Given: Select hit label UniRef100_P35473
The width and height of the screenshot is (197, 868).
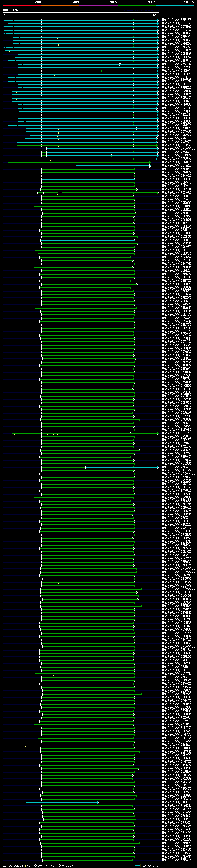Looking at the screenshot, I should point(177,789).
